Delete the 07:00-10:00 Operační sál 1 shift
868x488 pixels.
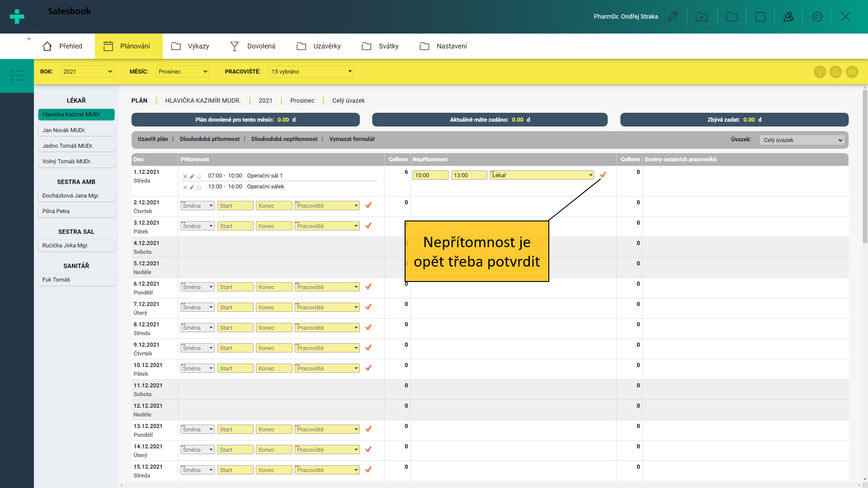click(x=185, y=176)
